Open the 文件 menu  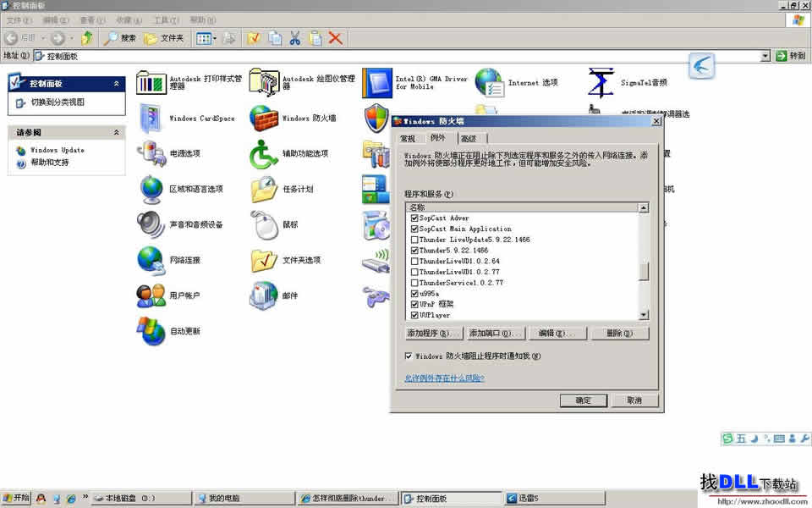[19, 20]
